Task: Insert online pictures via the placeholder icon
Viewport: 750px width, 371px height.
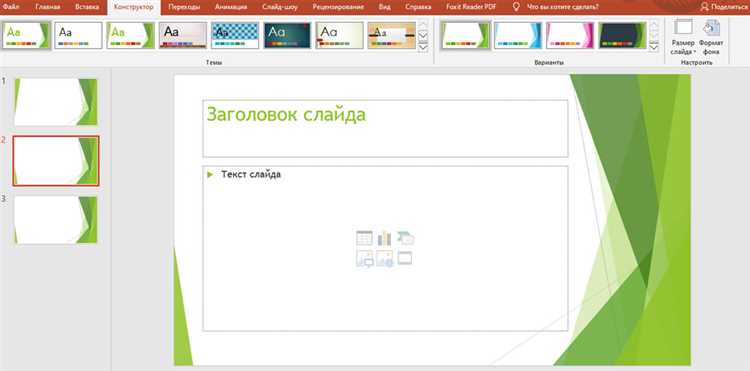Action: click(x=385, y=259)
